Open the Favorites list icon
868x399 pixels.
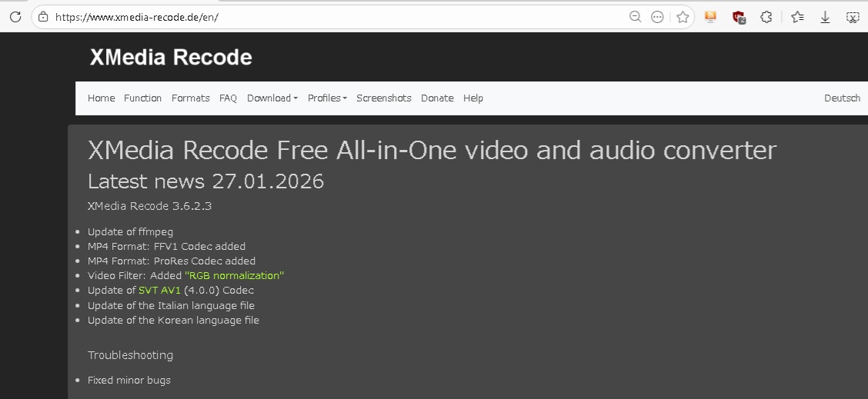point(797,17)
